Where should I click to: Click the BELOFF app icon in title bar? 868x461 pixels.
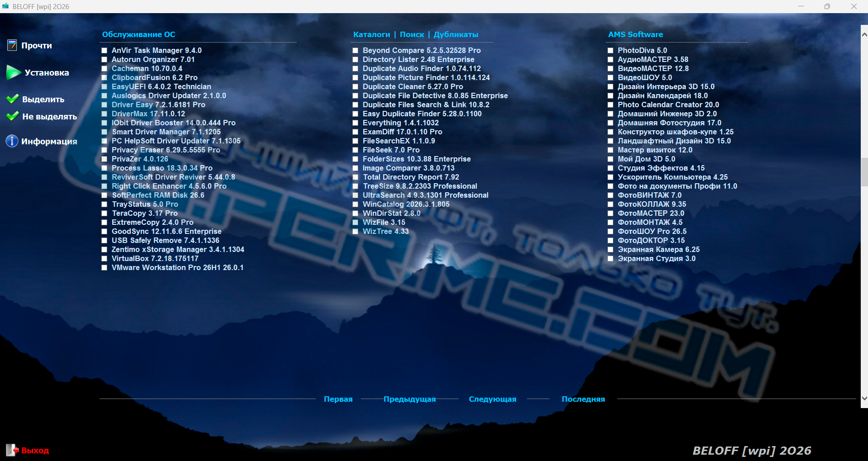tap(5, 6)
